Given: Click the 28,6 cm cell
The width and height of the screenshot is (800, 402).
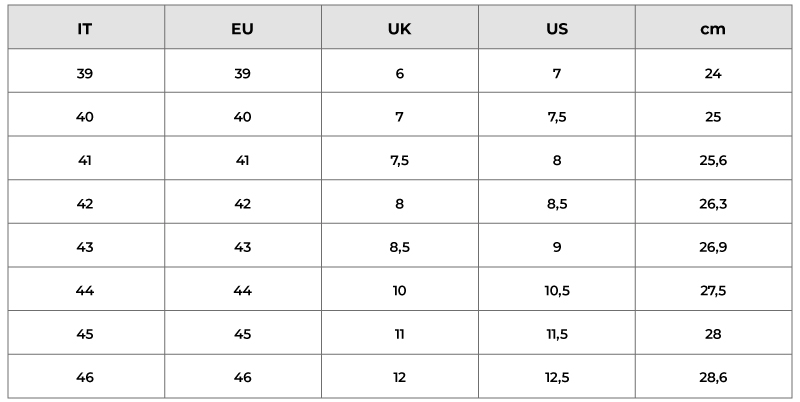Looking at the screenshot, I should tap(713, 376).
